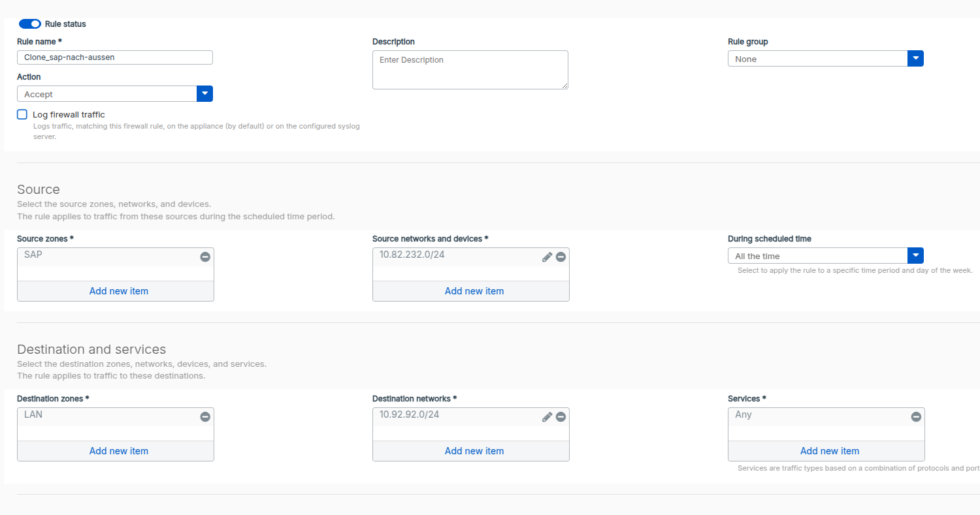Click the Rule name input field

click(x=114, y=57)
